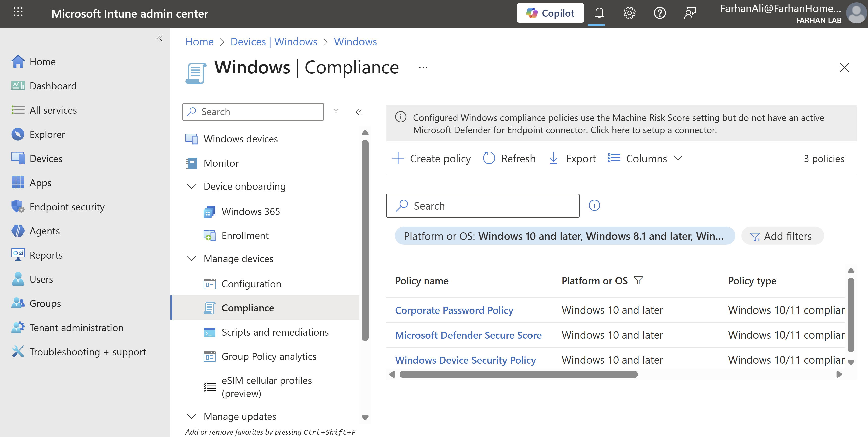This screenshot has width=868, height=437.
Task: Clear the blade menu search with X
Action: click(x=335, y=112)
